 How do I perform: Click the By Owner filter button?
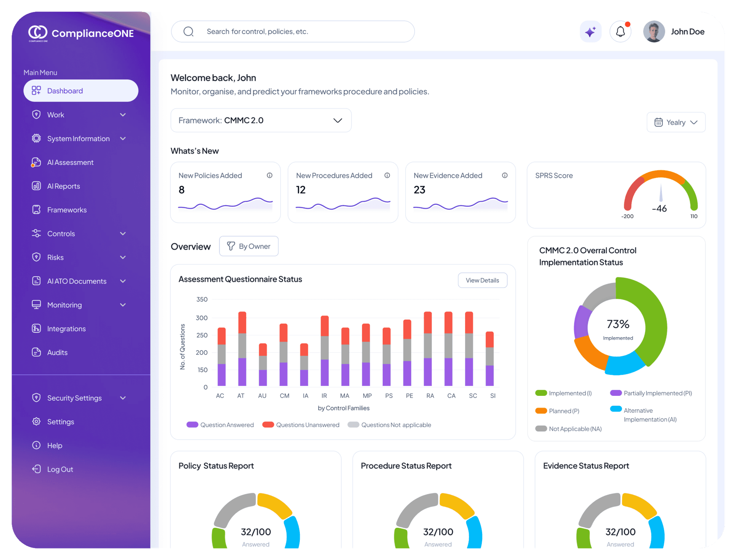tap(249, 246)
